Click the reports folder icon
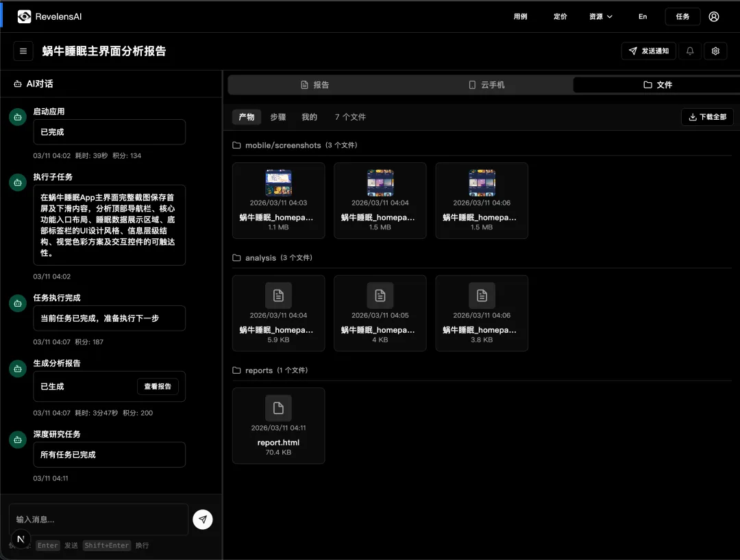 (x=236, y=370)
